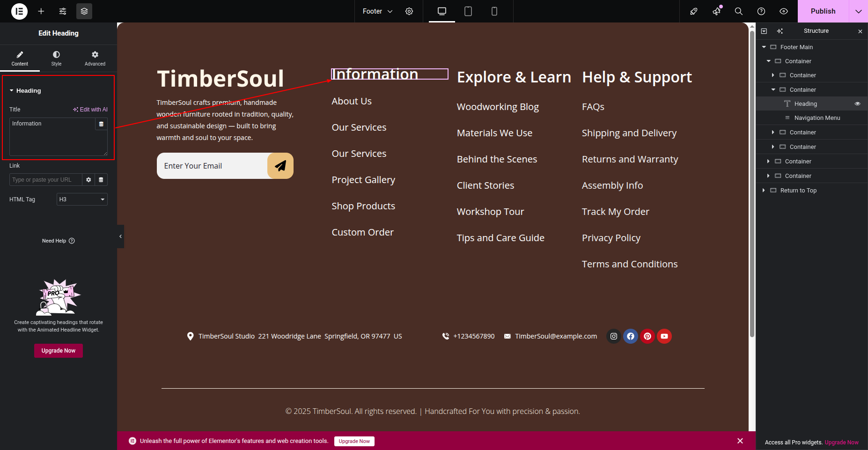Screen dimensions: 868x450
Task: Toggle the Structure layers panel button
Action: [x=84, y=11]
